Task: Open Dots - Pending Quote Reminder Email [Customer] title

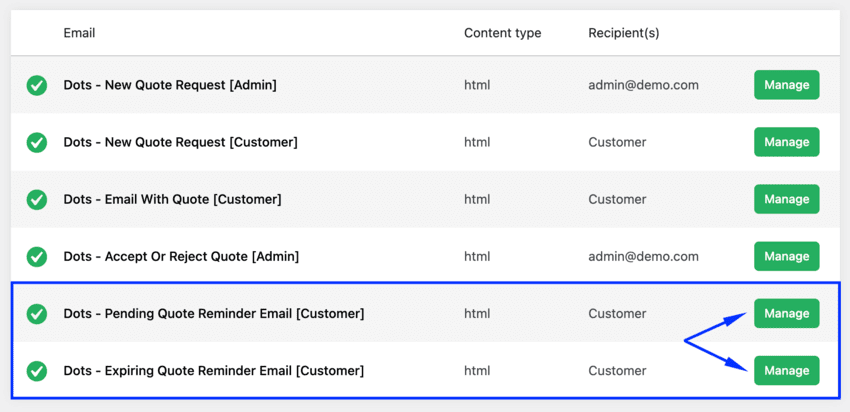Action: point(214,313)
